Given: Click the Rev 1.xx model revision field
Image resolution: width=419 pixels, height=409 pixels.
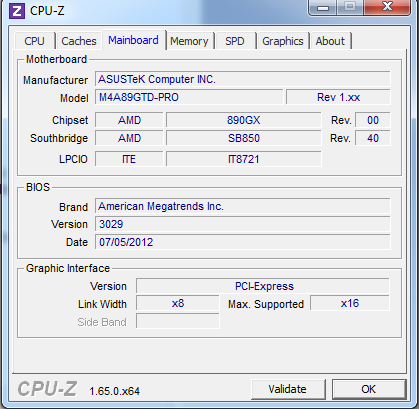Looking at the screenshot, I should (x=338, y=97).
